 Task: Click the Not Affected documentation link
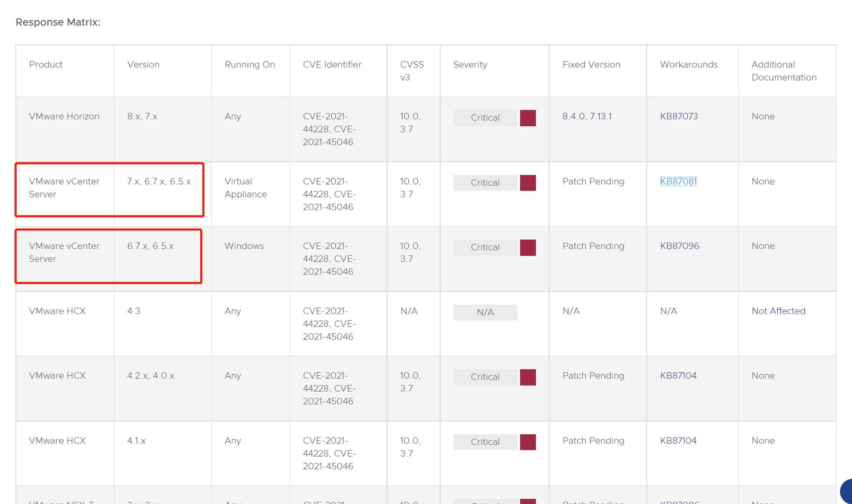click(778, 311)
